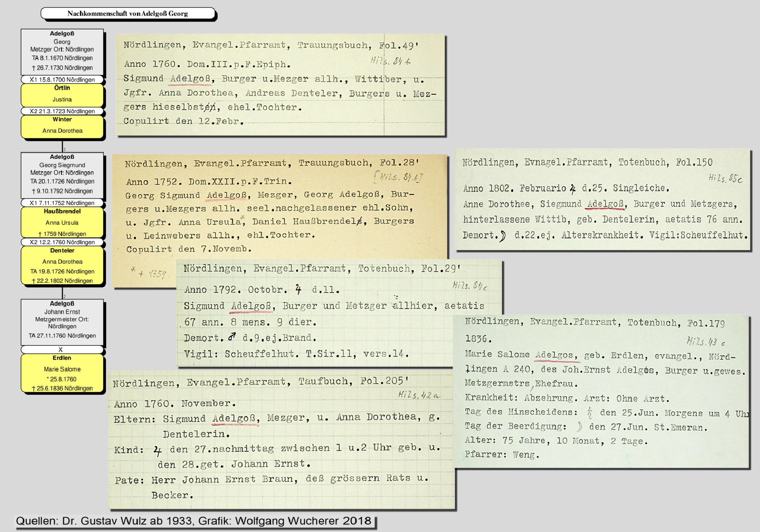Click the Erdlen Marie Salome spouse box
The image size is (760, 532).
62,373
